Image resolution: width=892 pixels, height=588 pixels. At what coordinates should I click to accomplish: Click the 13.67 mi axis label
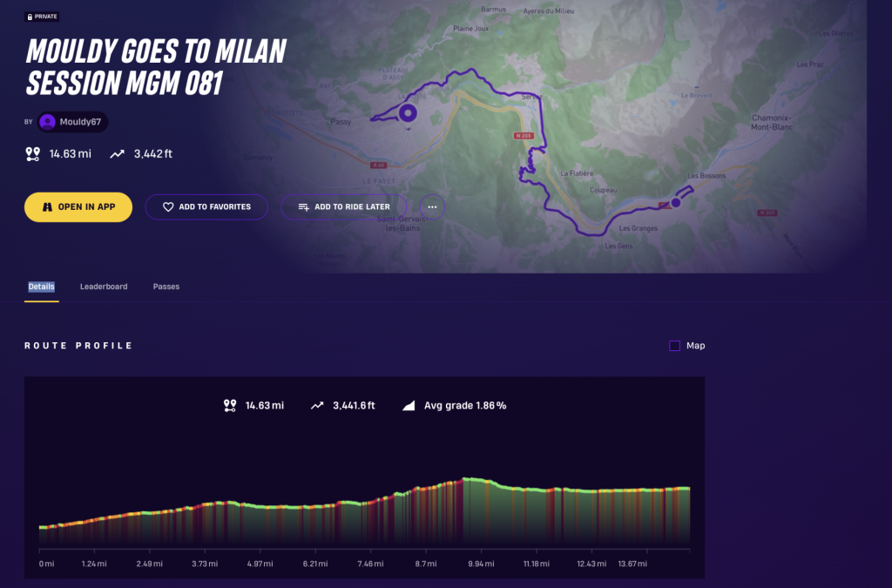pos(632,564)
